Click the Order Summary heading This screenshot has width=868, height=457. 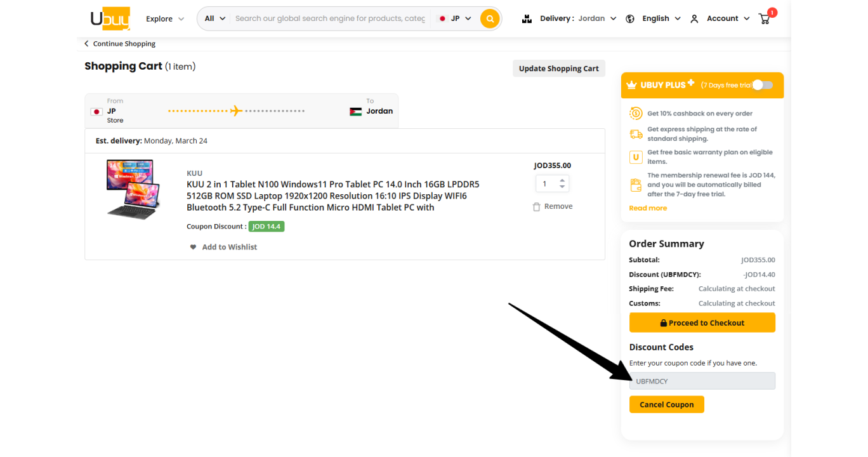pos(666,244)
